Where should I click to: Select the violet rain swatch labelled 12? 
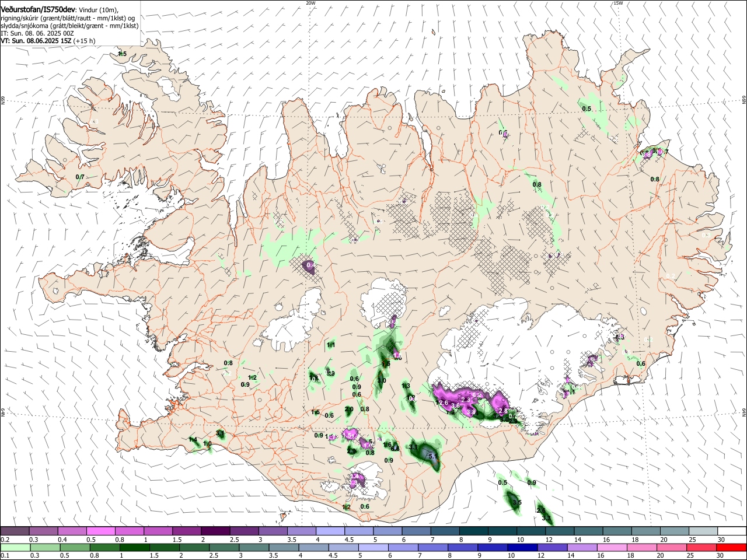coord(552,547)
